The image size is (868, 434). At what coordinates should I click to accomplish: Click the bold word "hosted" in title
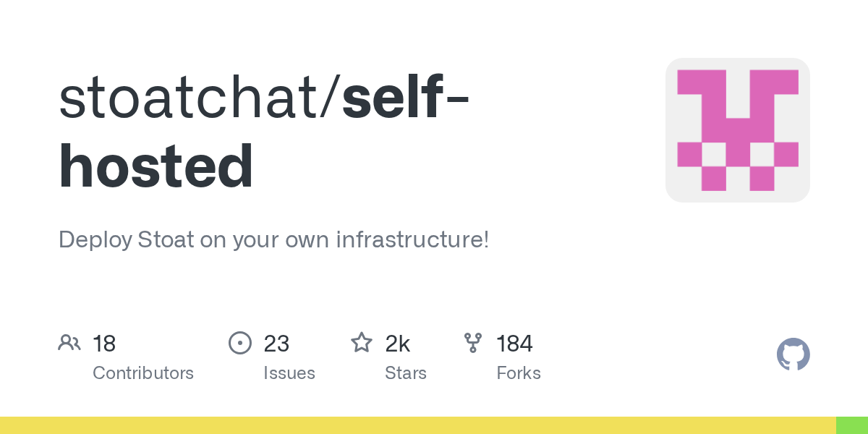coord(156,168)
